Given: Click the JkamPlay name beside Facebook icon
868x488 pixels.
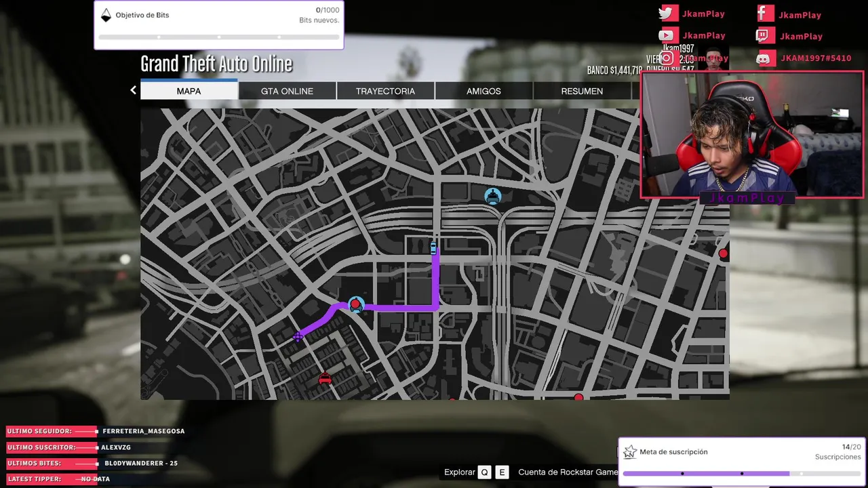Looking at the screenshot, I should click(x=800, y=15).
